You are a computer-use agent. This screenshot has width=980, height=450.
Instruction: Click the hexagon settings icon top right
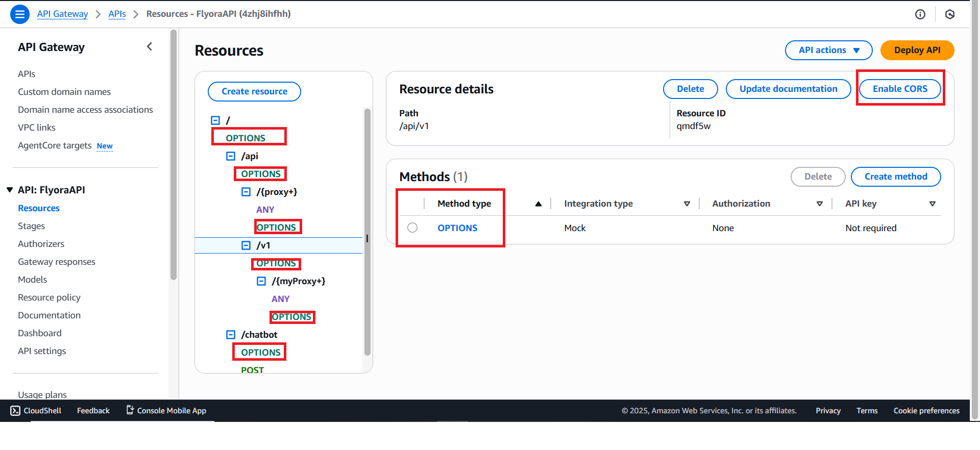click(949, 14)
